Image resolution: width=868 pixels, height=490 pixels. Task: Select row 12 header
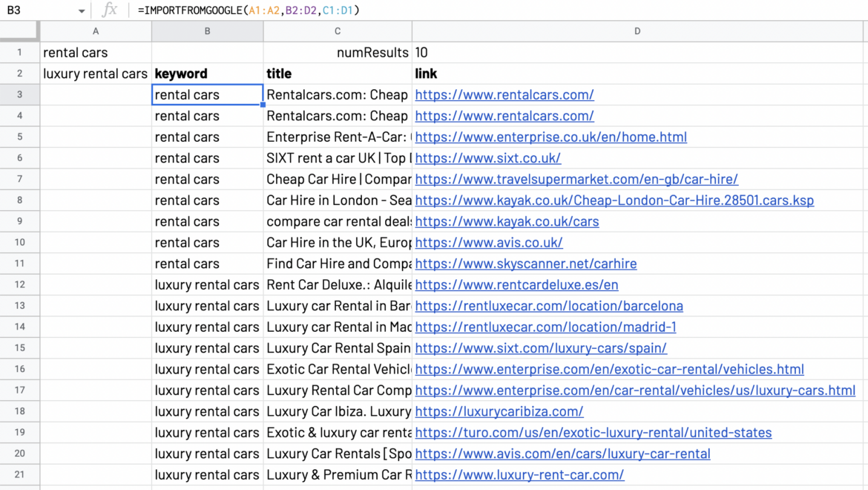(x=20, y=284)
